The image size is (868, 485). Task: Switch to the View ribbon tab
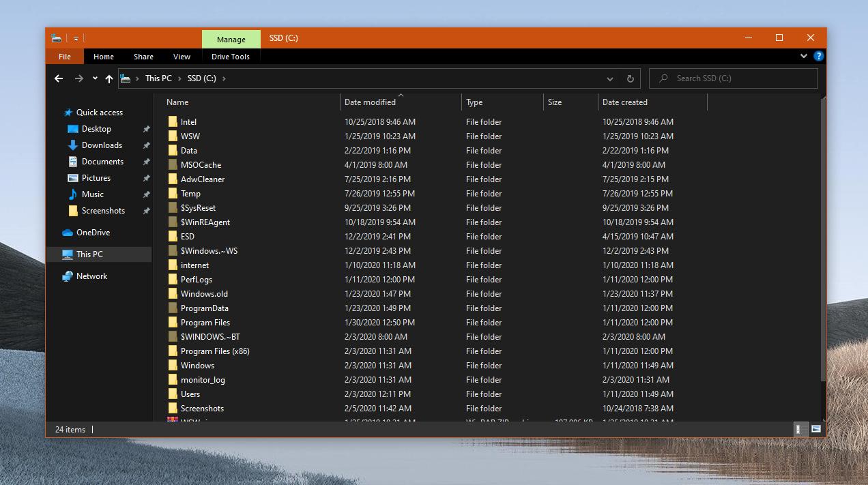(182, 57)
